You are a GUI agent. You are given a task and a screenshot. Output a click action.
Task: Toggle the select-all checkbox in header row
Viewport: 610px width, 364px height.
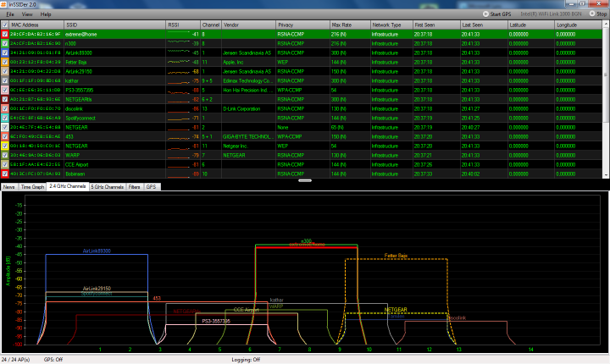[x=5, y=25]
